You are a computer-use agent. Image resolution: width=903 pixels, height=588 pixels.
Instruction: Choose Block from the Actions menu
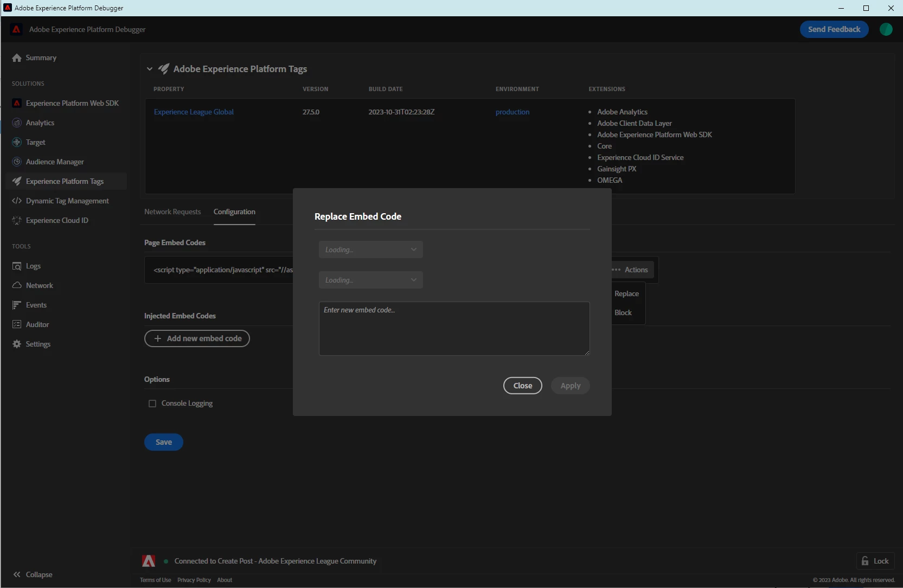pyautogui.click(x=623, y=312)
